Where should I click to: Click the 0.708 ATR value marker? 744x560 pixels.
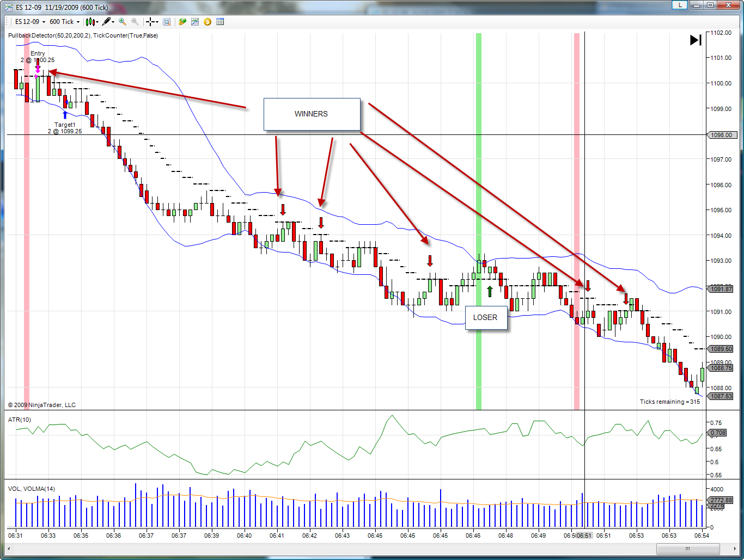tap(717, 433)
